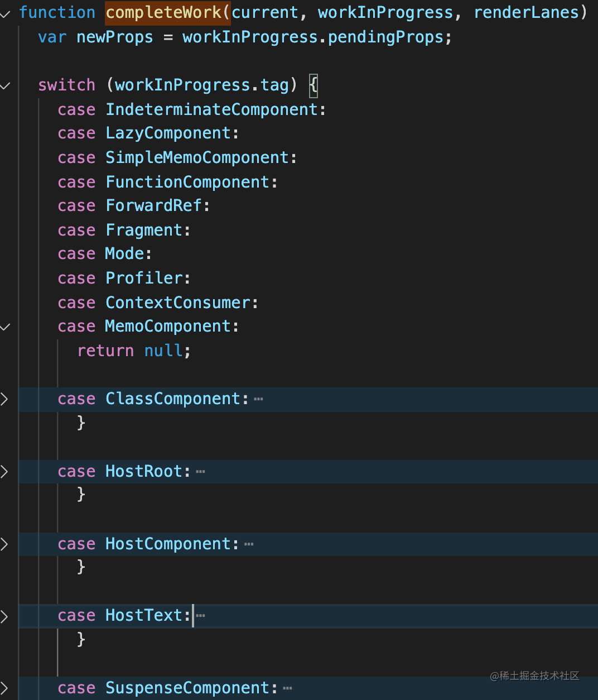Image resolution: width=598 pixels, height=700 pixels.
Task: Collapse the completeWork function fold arrow
Action: [5, 14]
